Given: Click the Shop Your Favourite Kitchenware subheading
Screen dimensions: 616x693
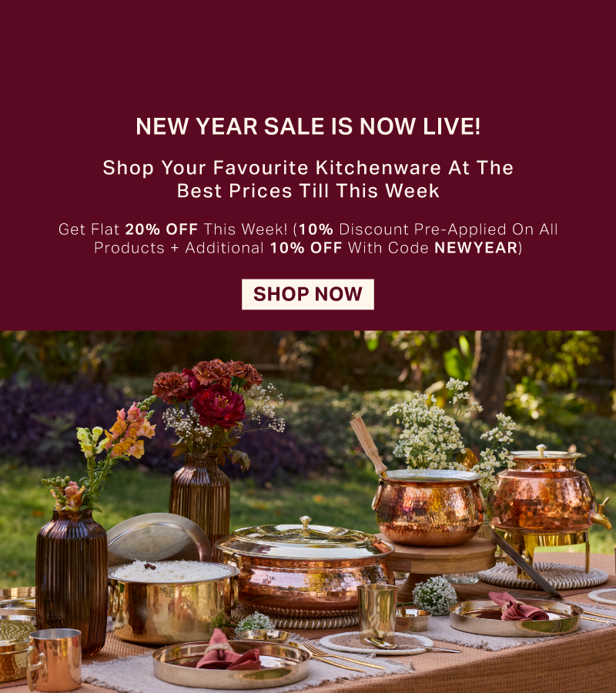Looking at the screenshot, I should click(x=308, y=179).
